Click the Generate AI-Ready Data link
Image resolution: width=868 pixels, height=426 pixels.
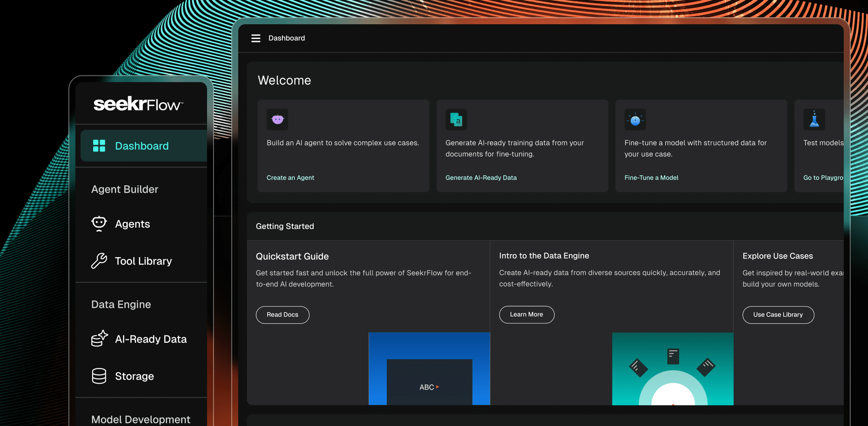pyautogui.click(x=481, y=177)
